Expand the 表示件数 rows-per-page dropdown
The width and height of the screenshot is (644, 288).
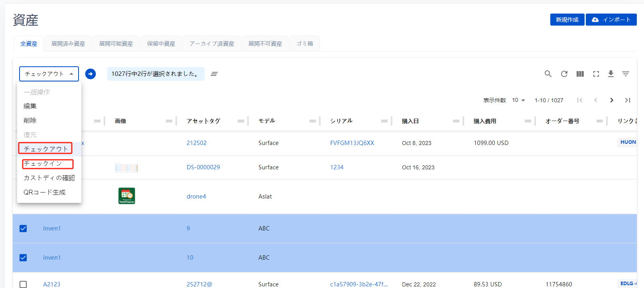518,100
